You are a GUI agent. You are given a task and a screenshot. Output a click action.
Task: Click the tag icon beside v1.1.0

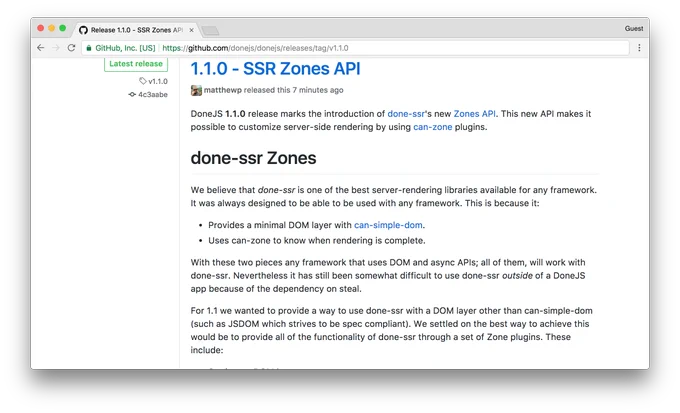click(143, 81)
